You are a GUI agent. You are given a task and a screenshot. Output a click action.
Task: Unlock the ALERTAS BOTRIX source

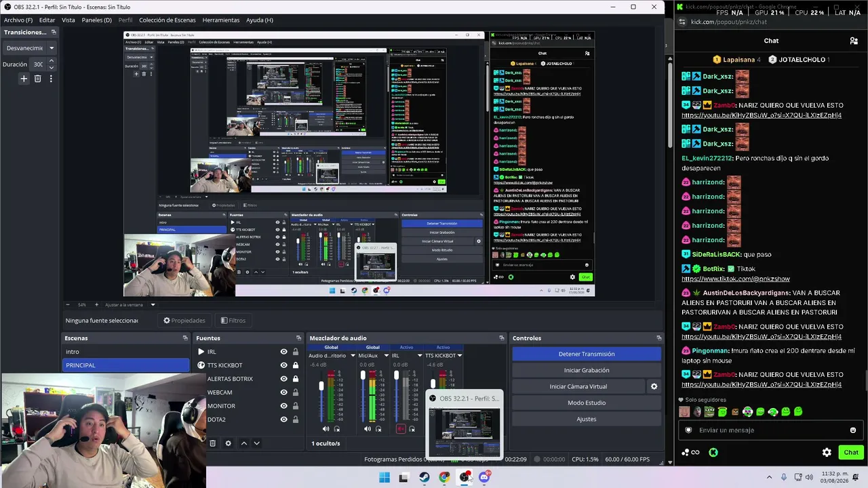point(296,379)
